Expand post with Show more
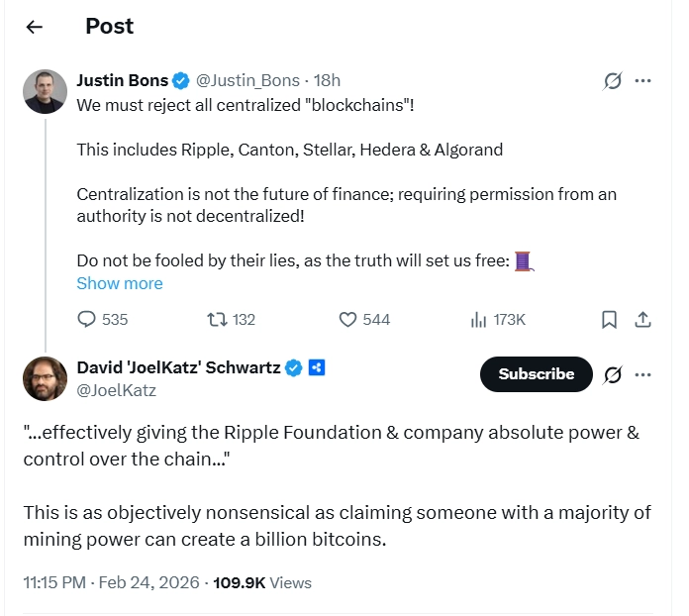The width and height of the screenshot is (689, 616). (120, 283)
